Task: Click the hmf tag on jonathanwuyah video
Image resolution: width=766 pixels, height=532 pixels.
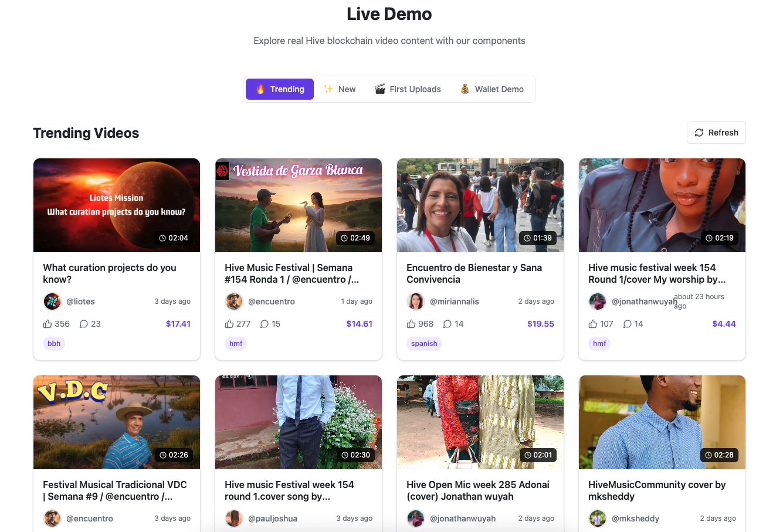Action: (599, 344)
